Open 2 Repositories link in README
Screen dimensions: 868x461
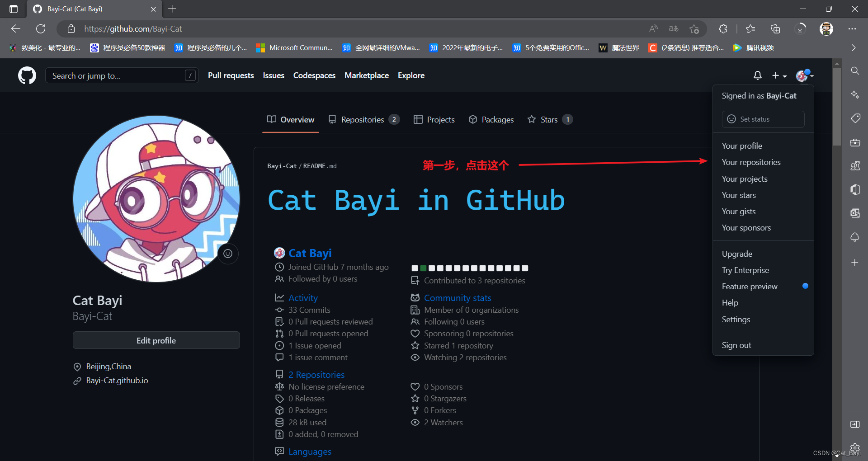316,375
